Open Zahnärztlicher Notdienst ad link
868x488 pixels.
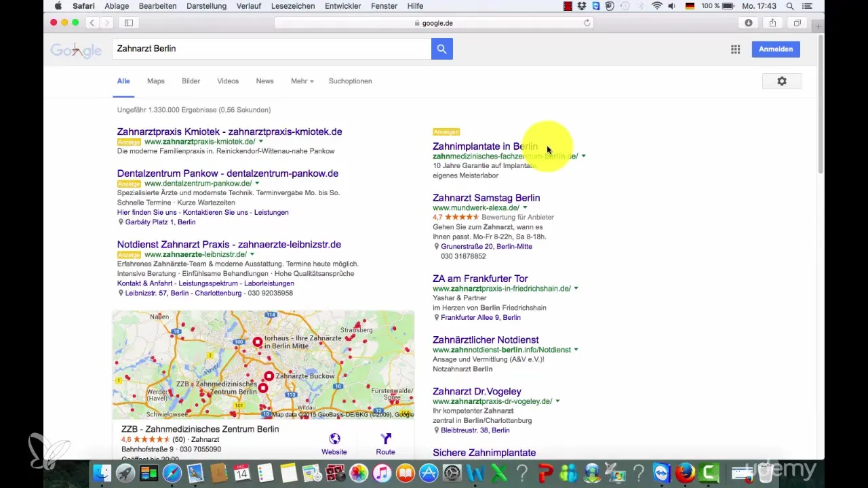tap(486, 340)
